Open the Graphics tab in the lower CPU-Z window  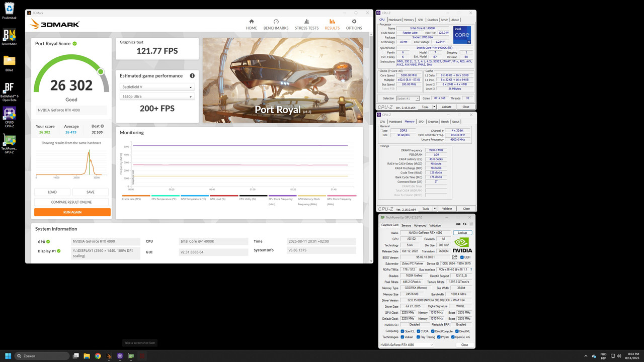click(433, 122)
